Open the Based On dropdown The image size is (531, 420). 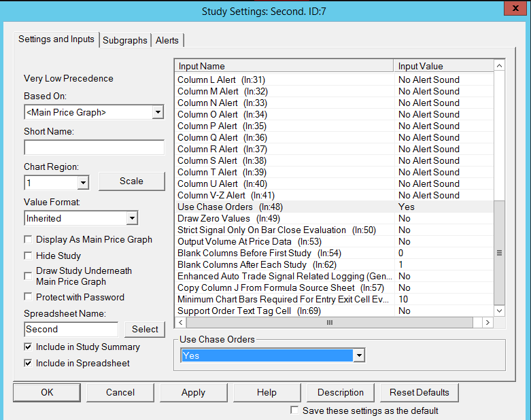(x=158, y=112)
